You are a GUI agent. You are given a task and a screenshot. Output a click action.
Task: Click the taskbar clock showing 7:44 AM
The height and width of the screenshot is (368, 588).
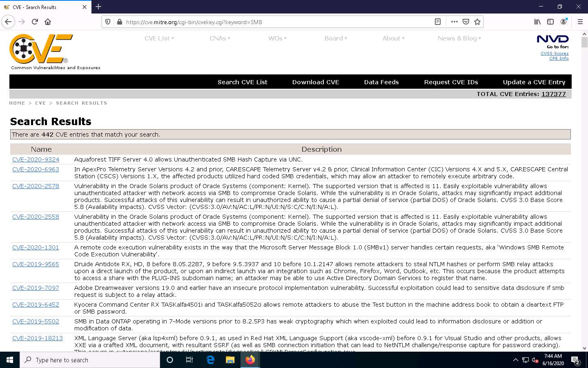point(553,360)
